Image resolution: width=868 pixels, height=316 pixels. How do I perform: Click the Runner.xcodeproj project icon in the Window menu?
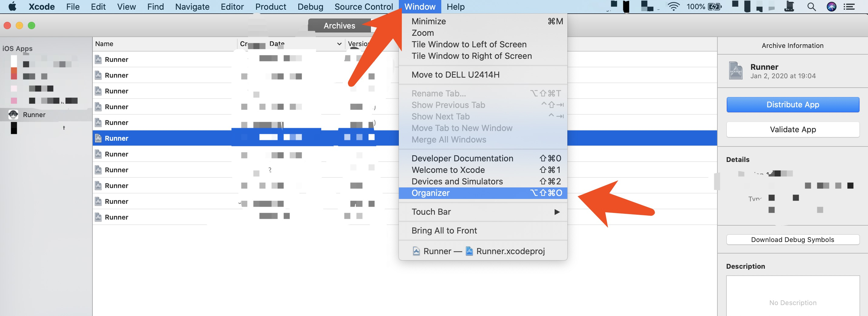[469, 251]
